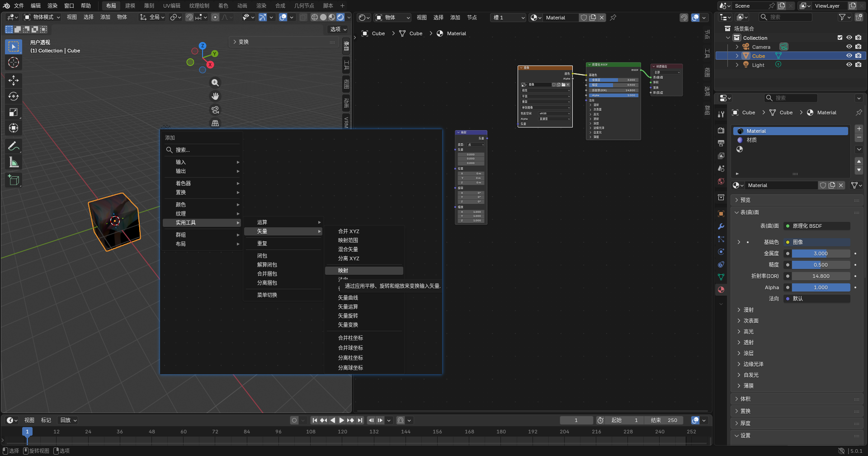The image size is (868, 456).
Task: Click the Normal default field
Action: (817, 299)
